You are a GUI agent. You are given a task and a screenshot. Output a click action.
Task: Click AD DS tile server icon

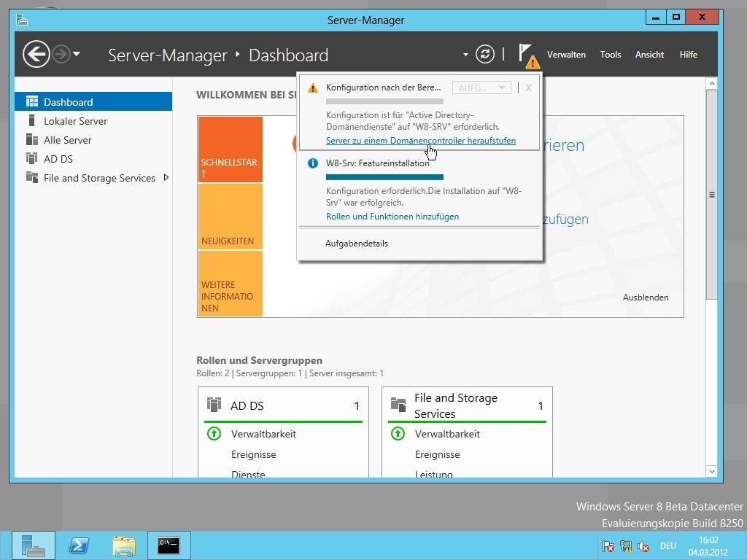[214, 405]
